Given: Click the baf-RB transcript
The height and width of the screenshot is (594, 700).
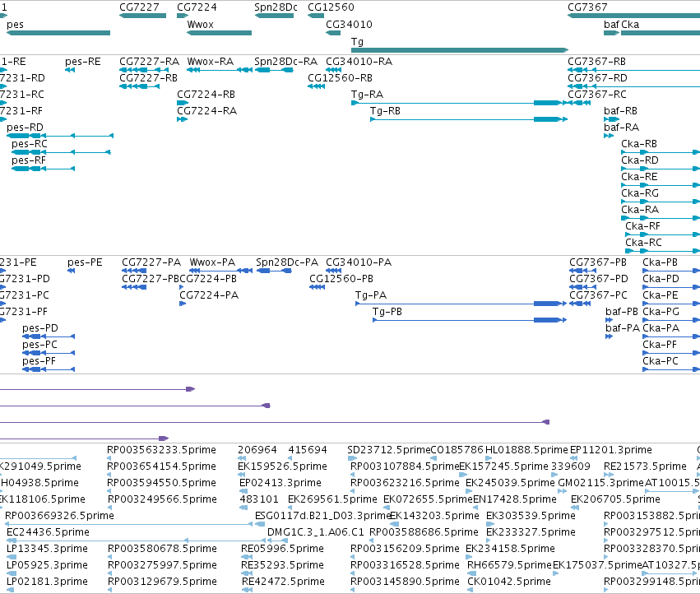Looking at the screenshot, I should [x=611, y=119].
